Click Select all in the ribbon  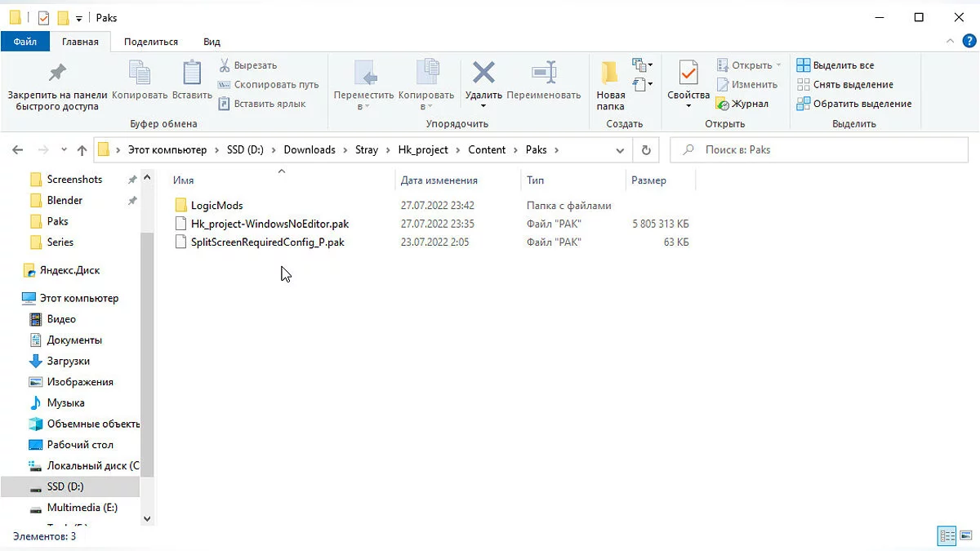point(835,65)
